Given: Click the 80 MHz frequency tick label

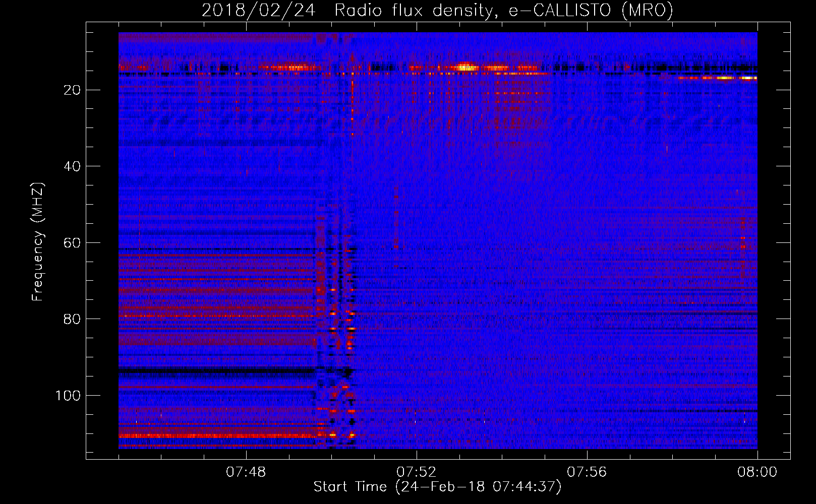Looking at the screenshot, I should click(73, 320).
